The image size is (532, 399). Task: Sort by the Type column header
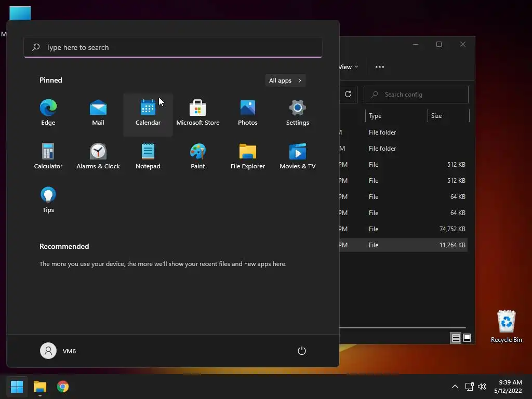tap(396, 116)
